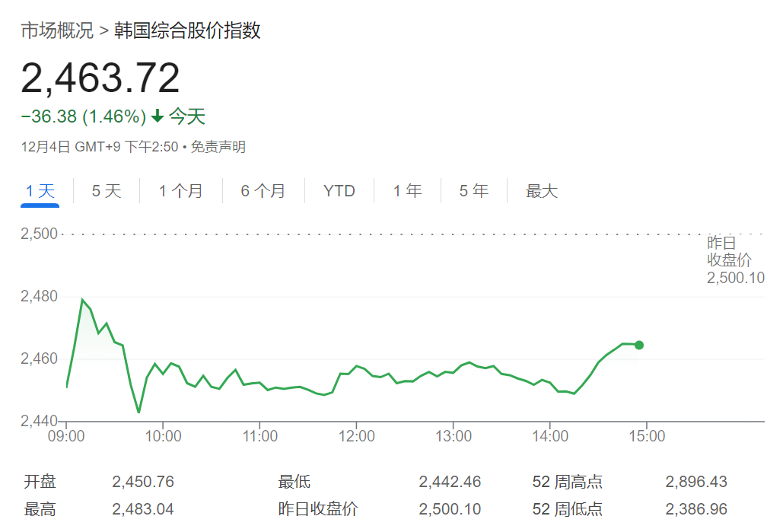Image resolution: width=783 pixels, height=532 pixels.
Task: Click the 最低 value 2,442.46
Action: pos(450,482)
